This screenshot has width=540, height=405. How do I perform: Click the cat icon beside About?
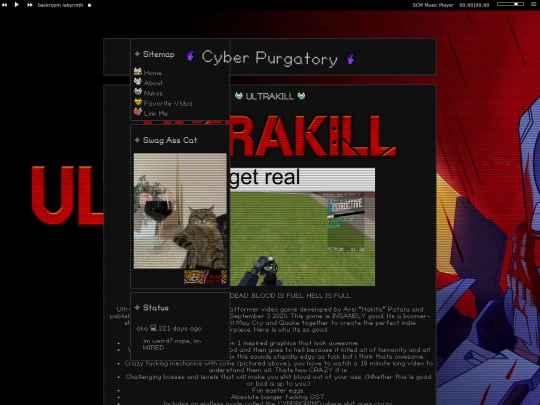138,82
